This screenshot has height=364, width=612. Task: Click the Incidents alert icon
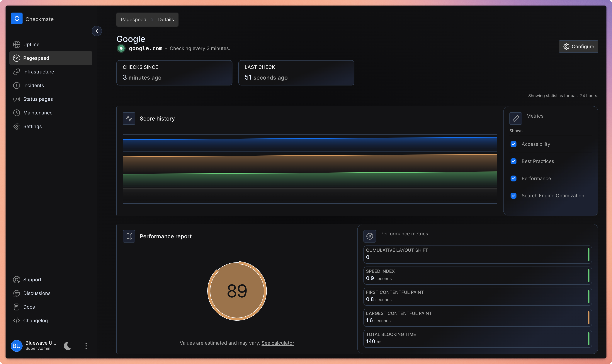coord(16,85)
